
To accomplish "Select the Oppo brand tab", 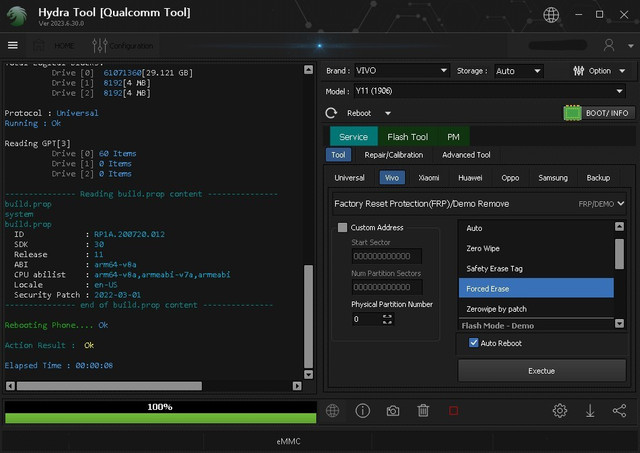I will coord(510,178).
